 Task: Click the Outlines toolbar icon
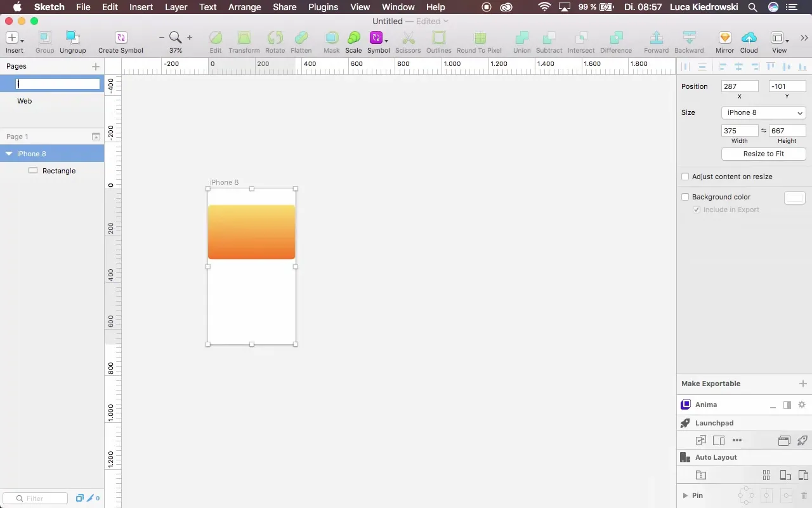click(438, 38)
